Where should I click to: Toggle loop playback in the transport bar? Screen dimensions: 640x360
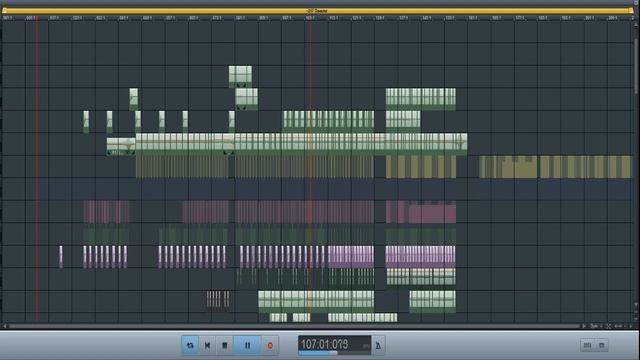(x=190, y=345)
